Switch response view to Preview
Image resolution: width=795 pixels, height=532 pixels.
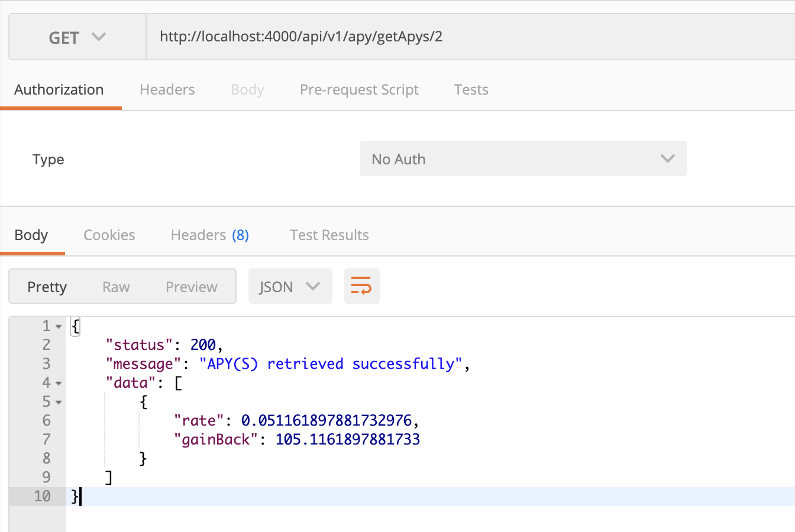click(x=190, y=286)
